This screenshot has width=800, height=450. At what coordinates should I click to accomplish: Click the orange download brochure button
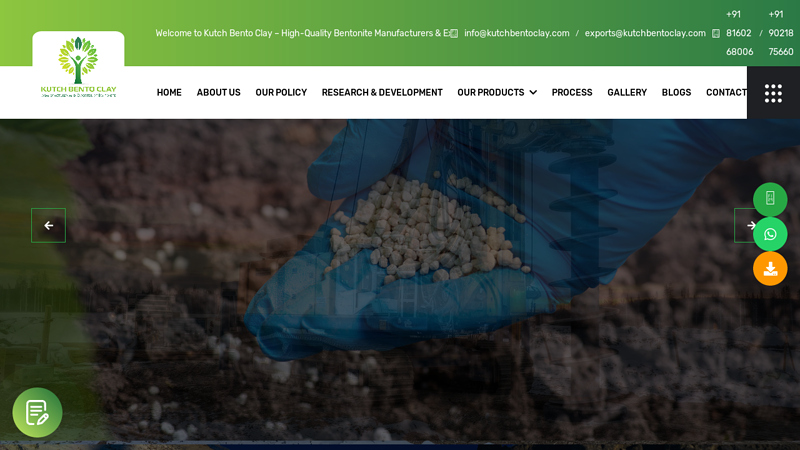770,268
